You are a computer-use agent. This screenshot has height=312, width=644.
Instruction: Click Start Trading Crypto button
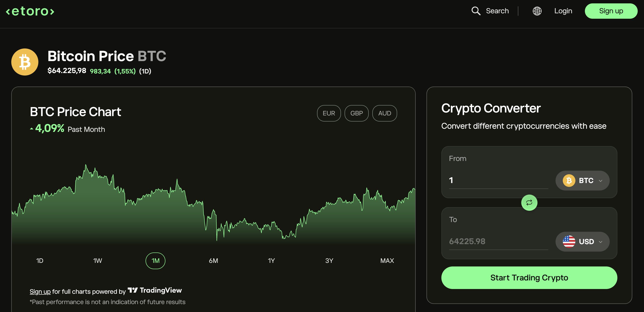(x=529, y=278)
